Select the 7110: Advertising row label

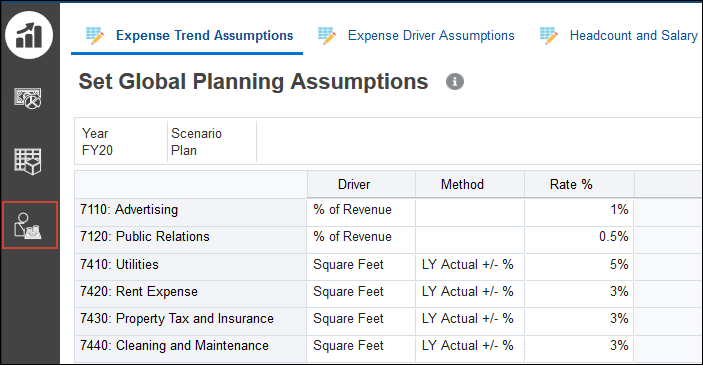[191, 212]
